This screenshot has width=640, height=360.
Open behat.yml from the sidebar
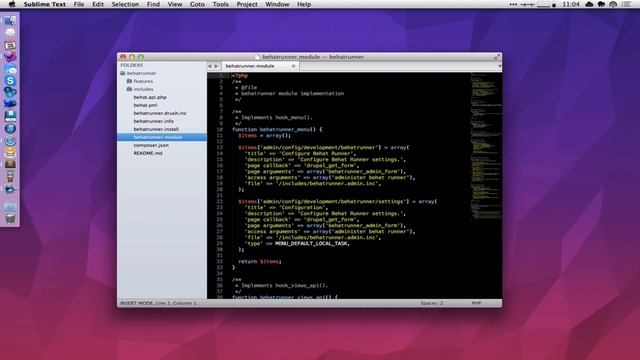[145, 105]
